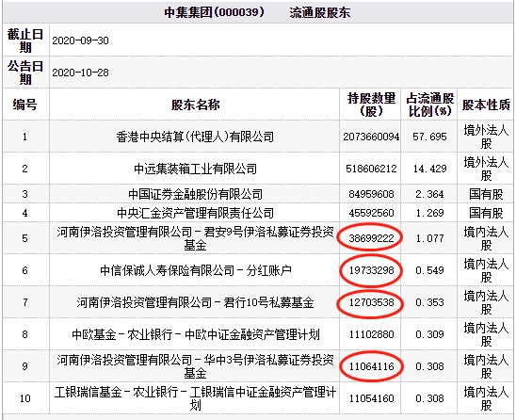
Task: Click row number 5
Action: pos(25,238)
